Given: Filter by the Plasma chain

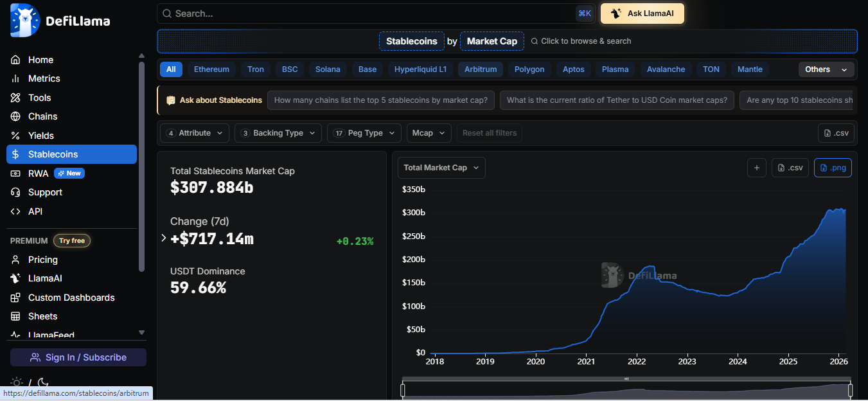Looking at the screenshot, I should click(x=615, y=69).
